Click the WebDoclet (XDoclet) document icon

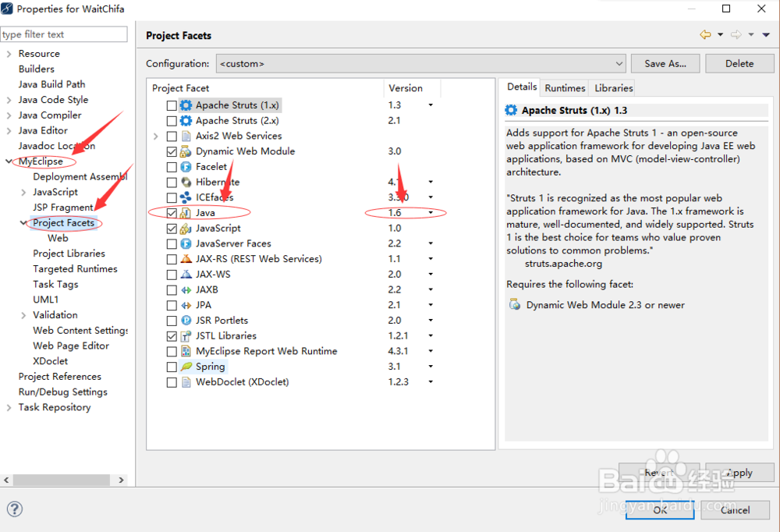(x=186, y=382)
